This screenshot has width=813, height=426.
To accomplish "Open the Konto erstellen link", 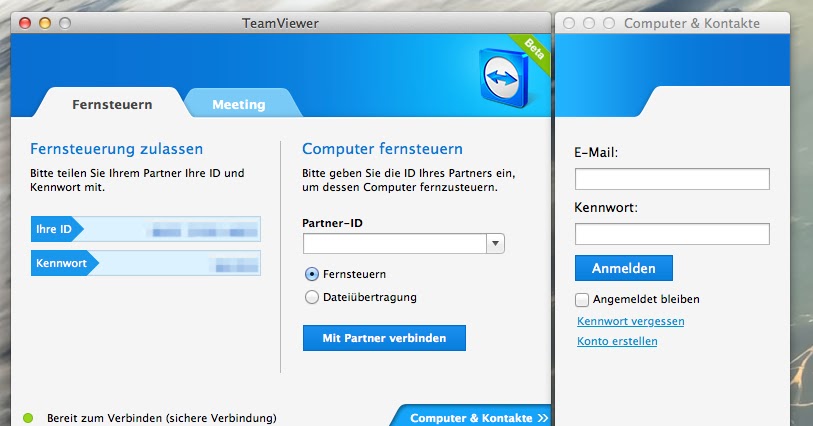I will coord(617,342).
